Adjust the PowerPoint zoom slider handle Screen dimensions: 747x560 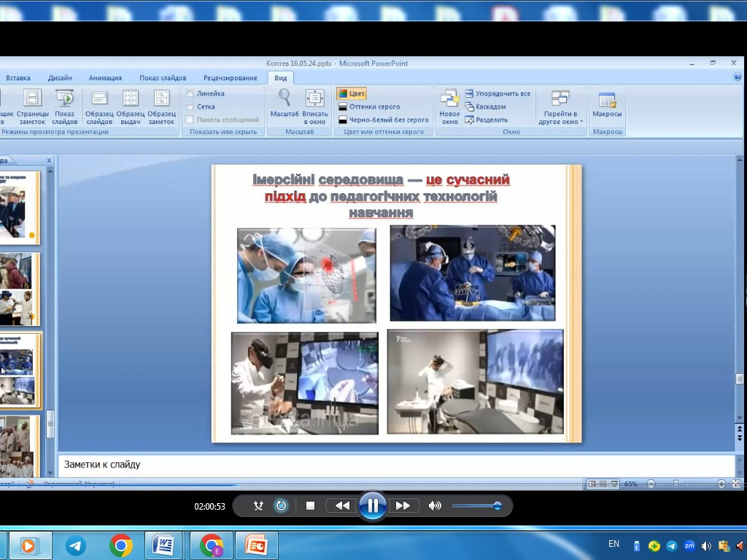click(676, 484)
